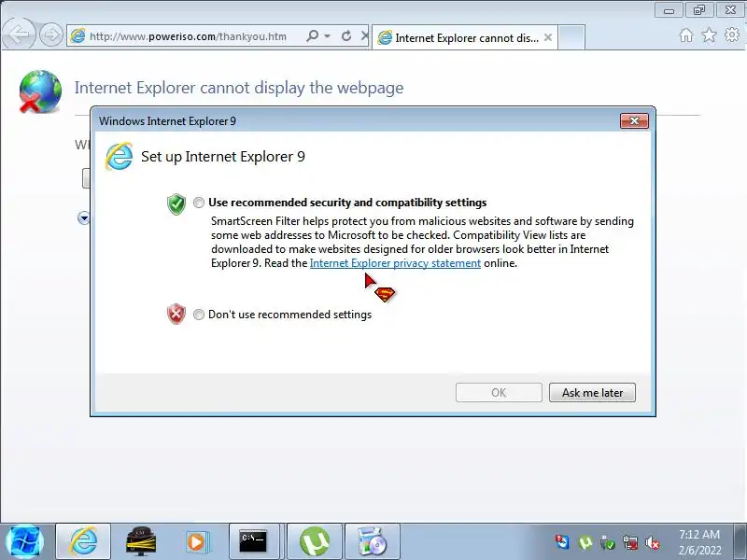Click the Internet Explorer logo in dialog
The width and height of the screenshot is (747, 560).
tap(119, 156)
